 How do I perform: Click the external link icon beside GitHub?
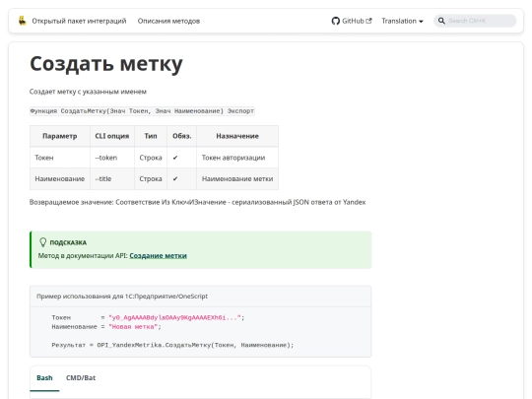pos(368,21)
